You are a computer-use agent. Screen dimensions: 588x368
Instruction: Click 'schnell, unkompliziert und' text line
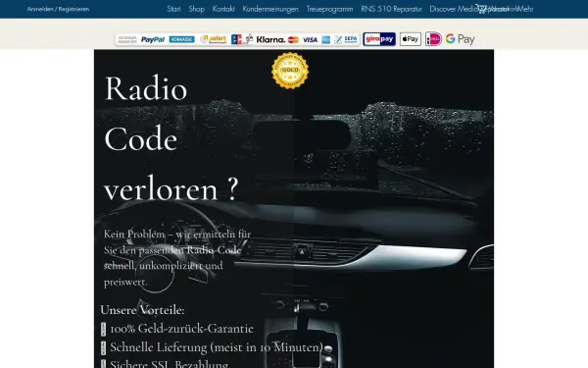[x=163, y=266]
